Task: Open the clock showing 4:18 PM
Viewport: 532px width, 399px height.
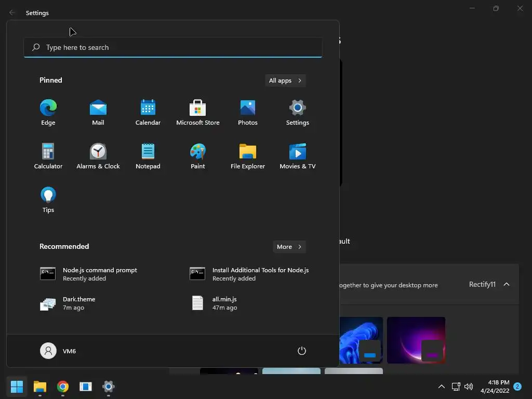Action: (495, 387)
